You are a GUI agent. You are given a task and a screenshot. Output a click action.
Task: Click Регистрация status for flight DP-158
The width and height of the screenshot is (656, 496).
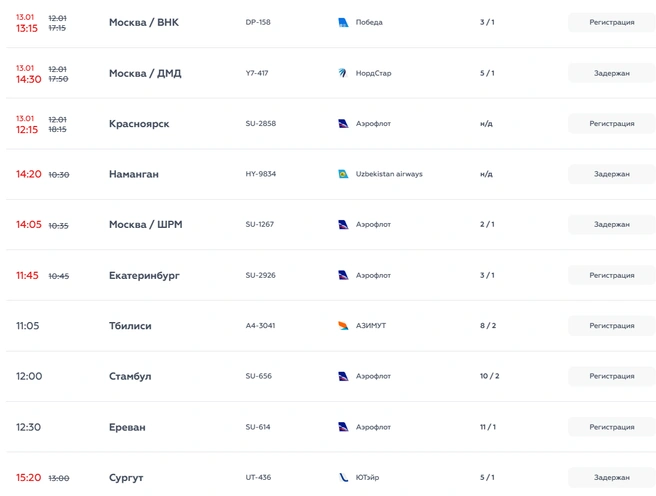612,22
